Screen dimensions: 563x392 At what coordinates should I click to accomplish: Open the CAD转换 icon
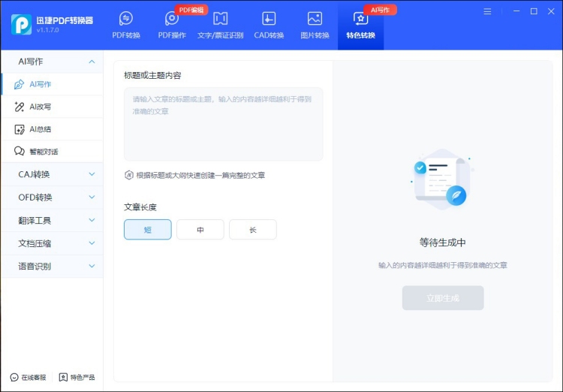click(269, 18)
